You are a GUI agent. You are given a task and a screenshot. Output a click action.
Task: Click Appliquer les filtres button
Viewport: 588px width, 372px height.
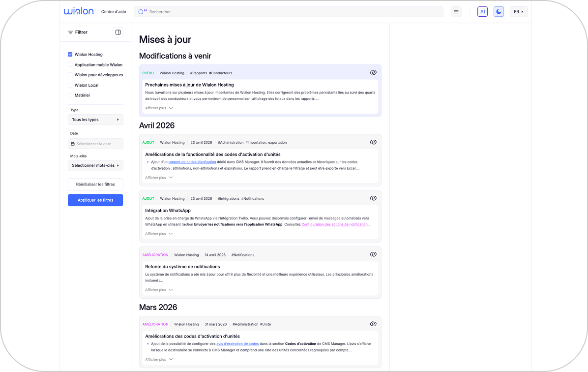pyautogui.click(x=95, y=200)
